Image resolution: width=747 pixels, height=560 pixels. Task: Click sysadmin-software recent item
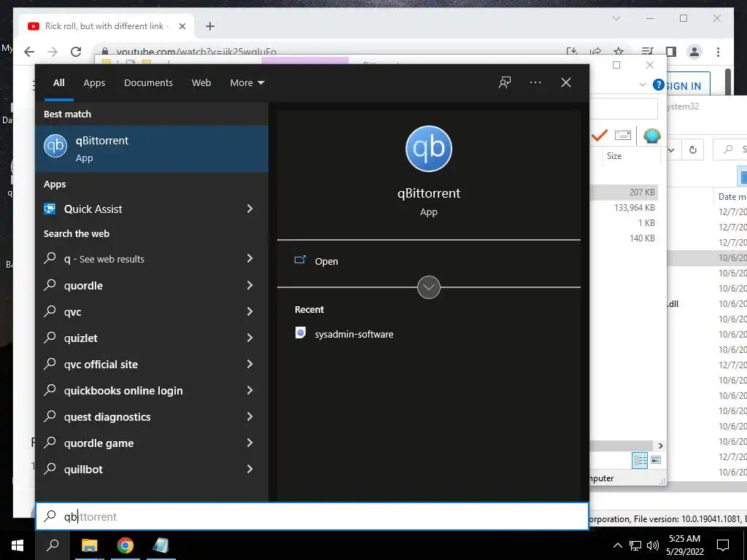tap(354, 334)
